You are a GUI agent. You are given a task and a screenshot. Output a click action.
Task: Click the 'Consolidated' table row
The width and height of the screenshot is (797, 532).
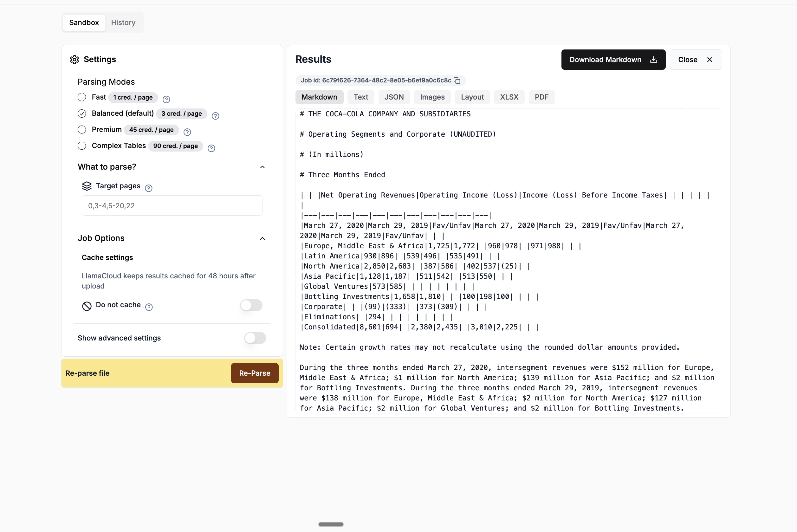419,328
